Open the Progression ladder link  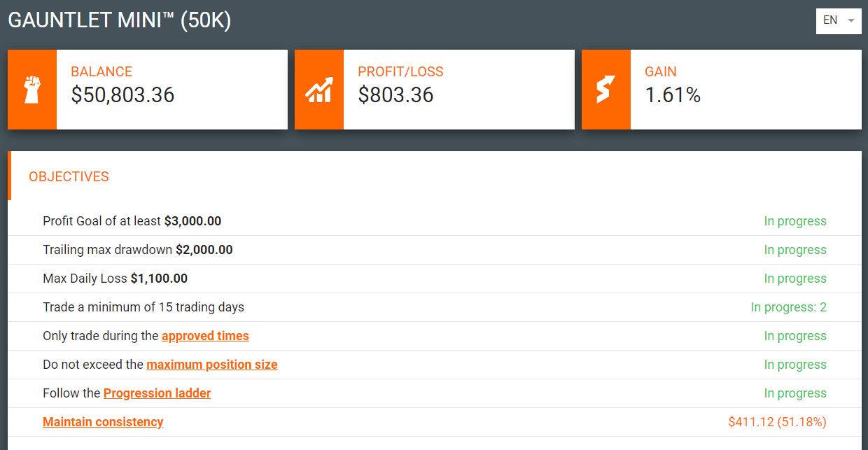[157, 393]
